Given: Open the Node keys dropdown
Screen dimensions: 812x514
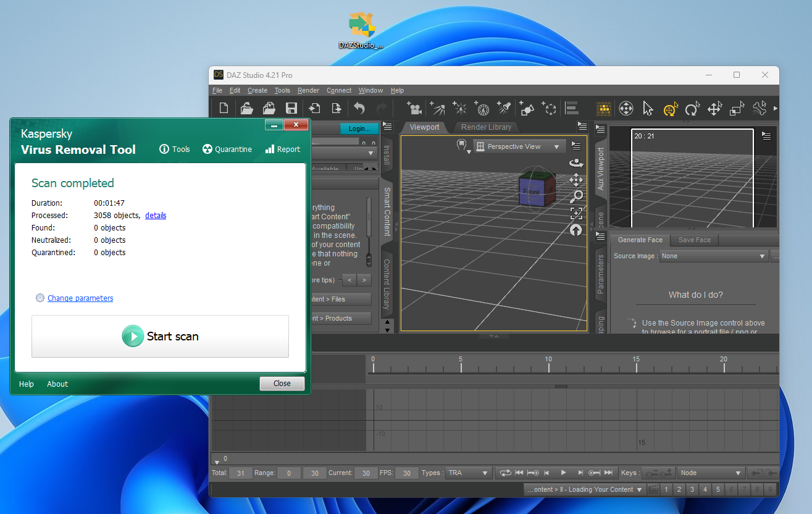Looking at the screenshot, I should click(711, 473).
